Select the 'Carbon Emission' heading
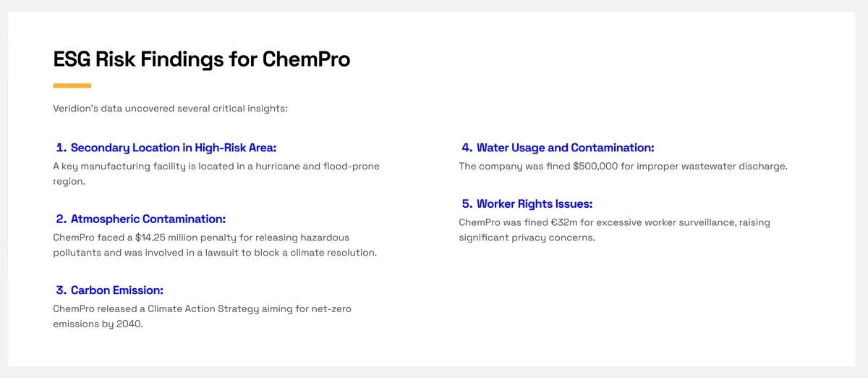The height and width of the screenshot is (378, 868). (117, 290)
